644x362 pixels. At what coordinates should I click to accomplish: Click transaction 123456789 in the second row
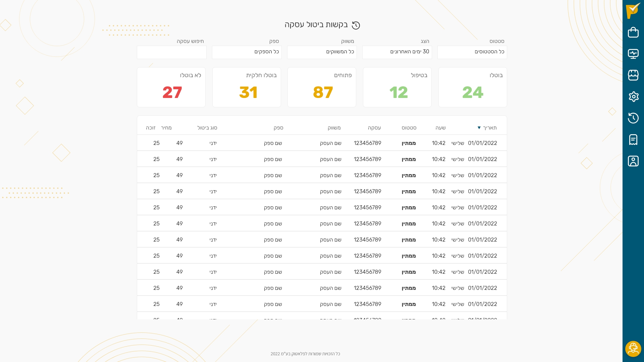(x=367, y=159)
